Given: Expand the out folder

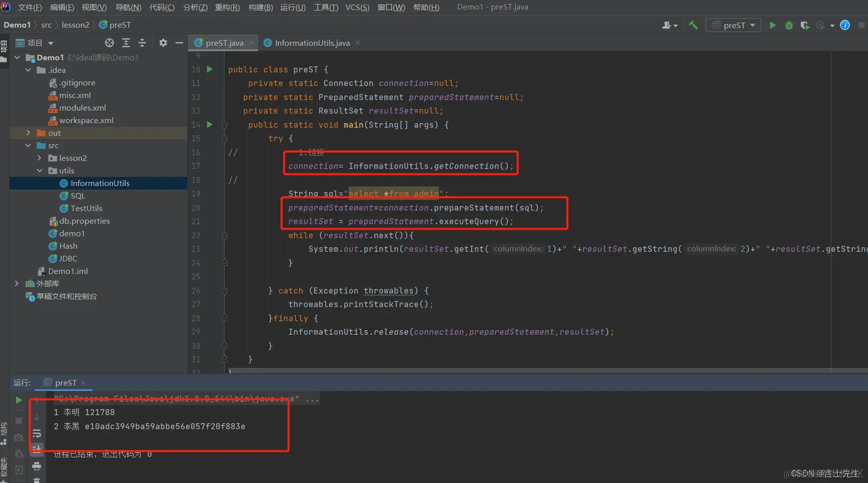Looking at the screenshot, I should [28, 133].
